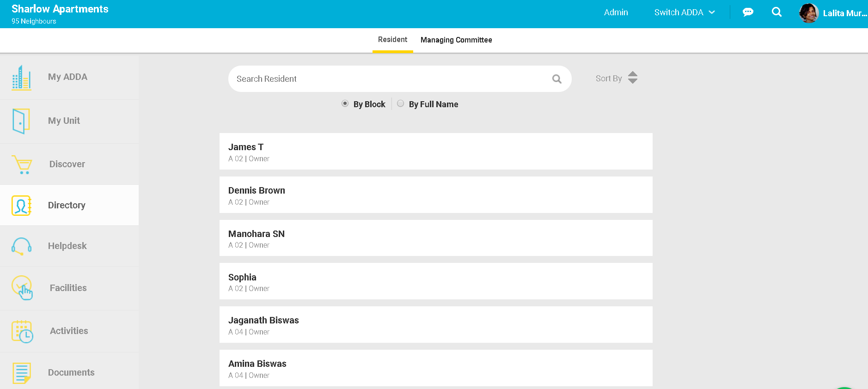Click the Sharlow Apartments title

coord(60,9)
